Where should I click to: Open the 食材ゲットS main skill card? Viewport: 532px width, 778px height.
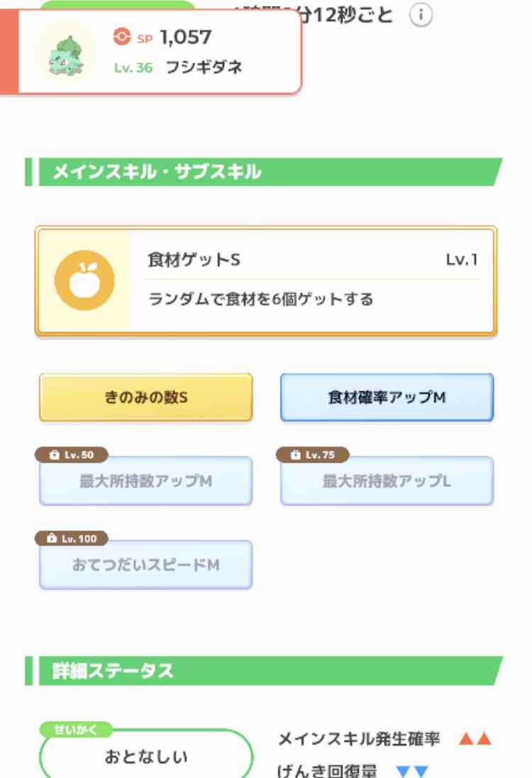tap(266, 281)
